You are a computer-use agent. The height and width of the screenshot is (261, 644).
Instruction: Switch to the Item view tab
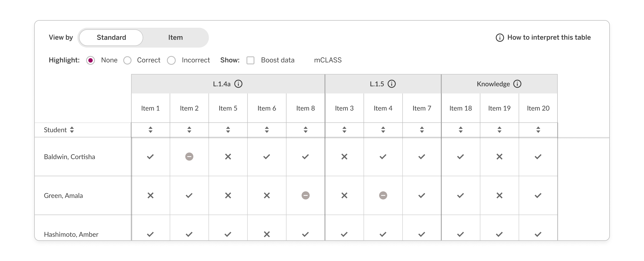[176, 37]
